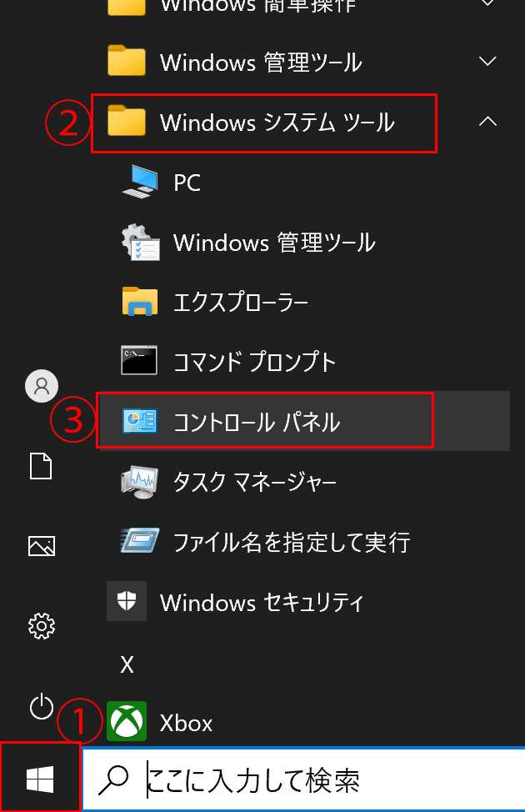This screenshot has width=525, height=812.
Task: Open ファイル名を指定して実行 entry
Action: pyautogui.click(x=292, y=542)
